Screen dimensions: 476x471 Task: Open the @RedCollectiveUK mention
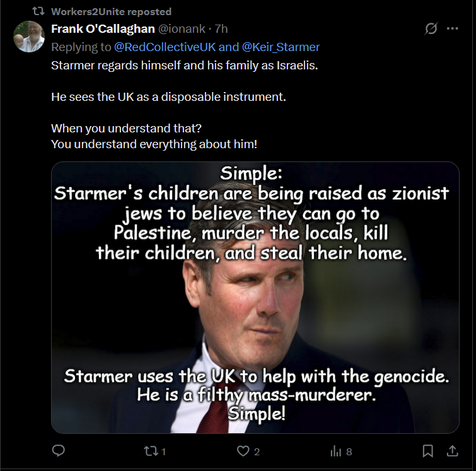(165, 47)
